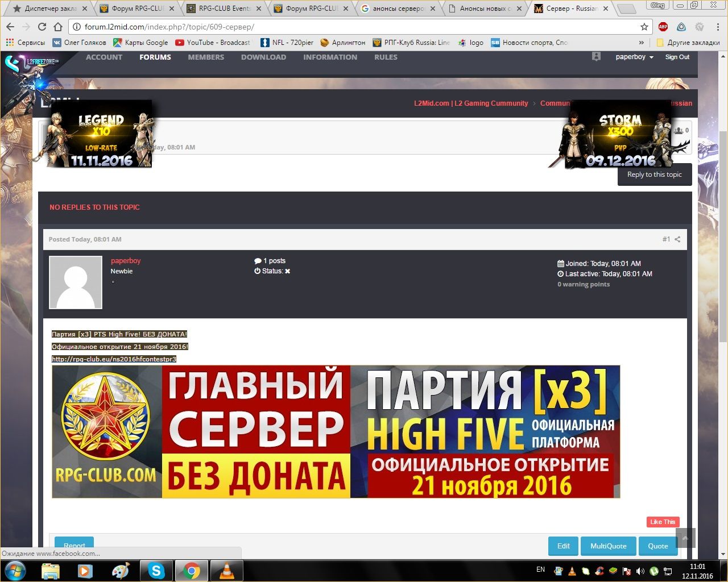Open the RULES menu item

point(386,57)
